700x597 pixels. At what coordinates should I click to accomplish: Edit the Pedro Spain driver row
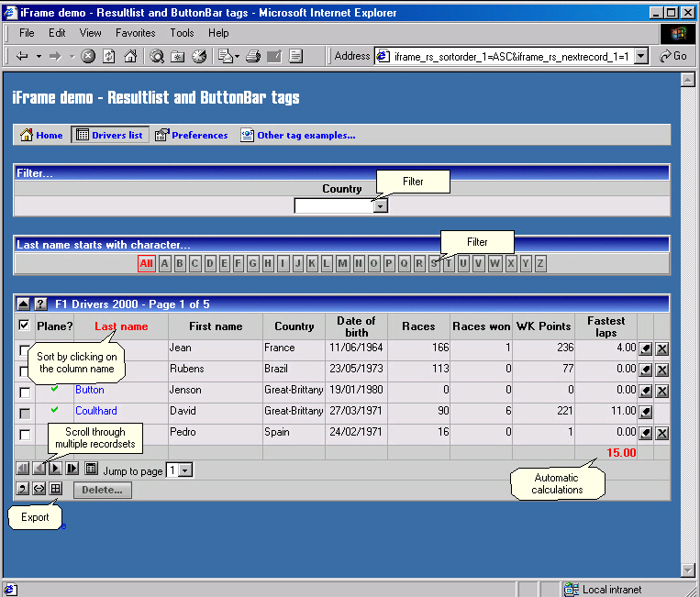coord(646,433)
